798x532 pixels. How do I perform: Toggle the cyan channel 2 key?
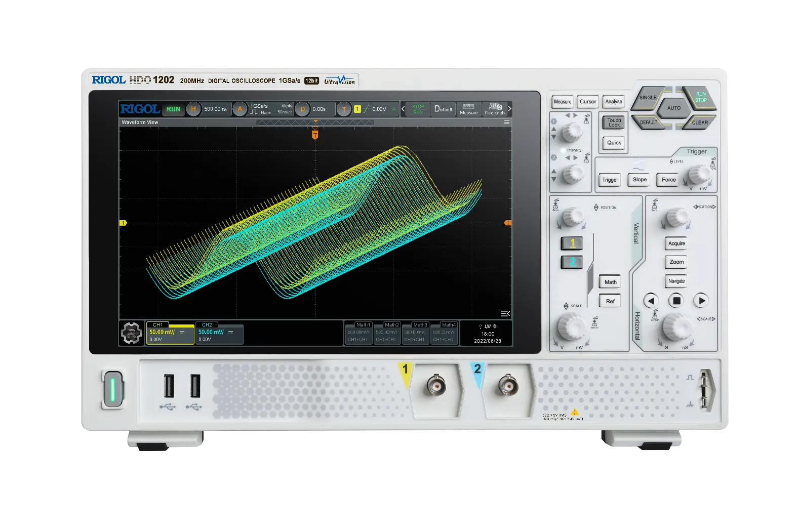(x=572, y=262)
